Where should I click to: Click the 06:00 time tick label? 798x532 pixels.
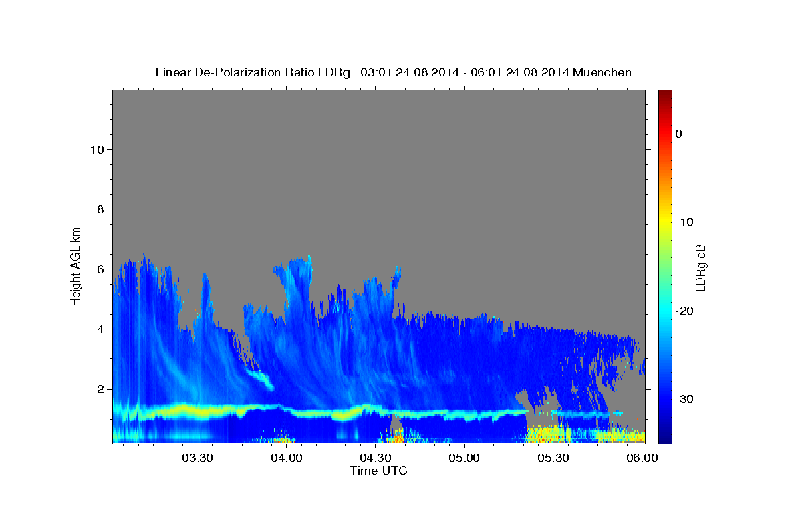pyautogui.click(x=641, y=458)
